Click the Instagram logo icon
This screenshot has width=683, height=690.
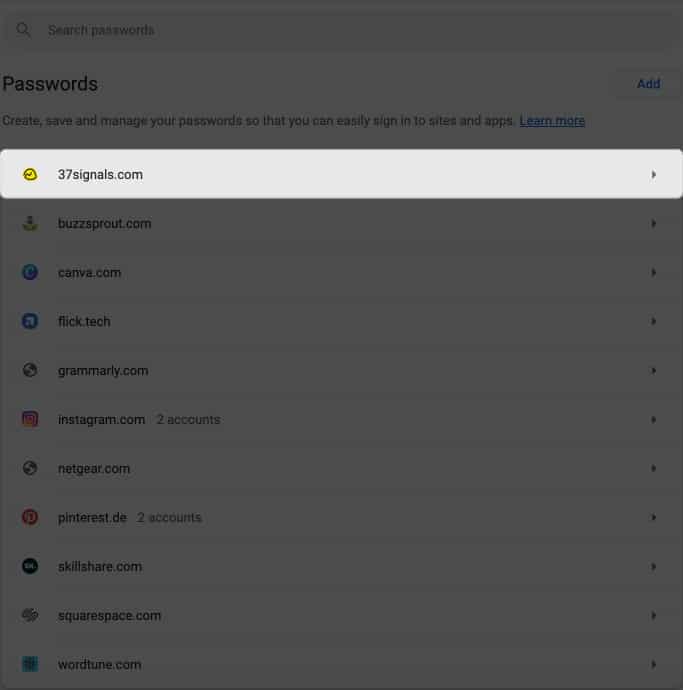pyautogui.click(x=30, y=420)
